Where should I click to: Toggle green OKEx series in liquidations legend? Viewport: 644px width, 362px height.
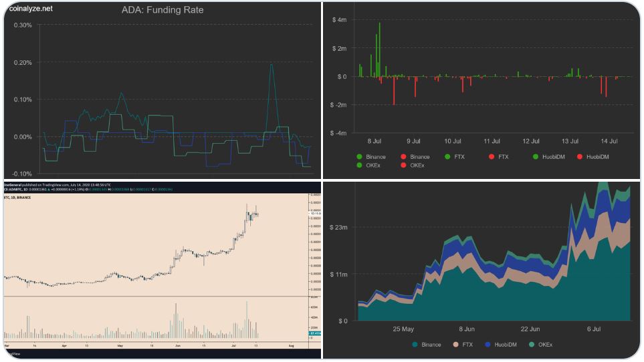click(x=368, y=165)
